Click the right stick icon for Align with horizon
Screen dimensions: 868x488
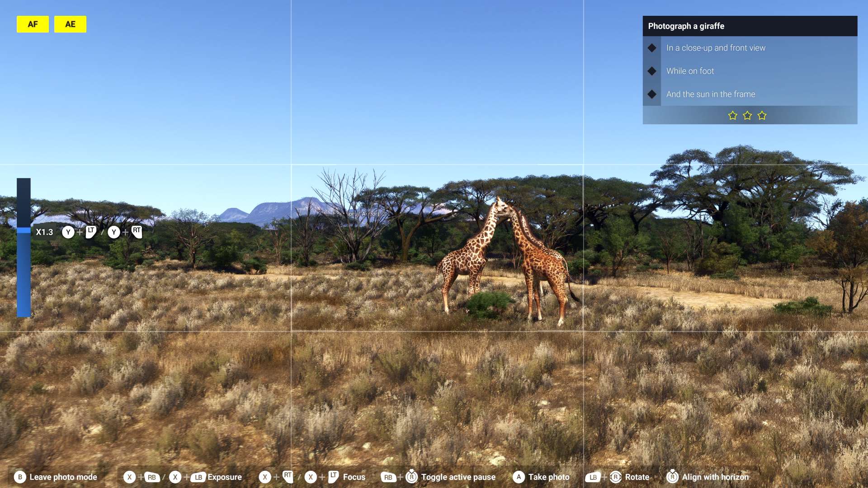pyautogui.click(x=672, y=477)
